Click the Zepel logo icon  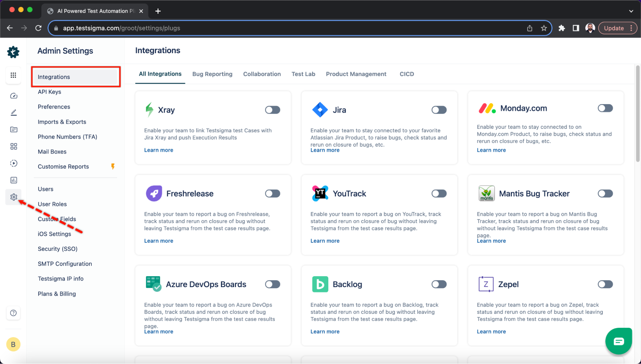pos(486,284)
